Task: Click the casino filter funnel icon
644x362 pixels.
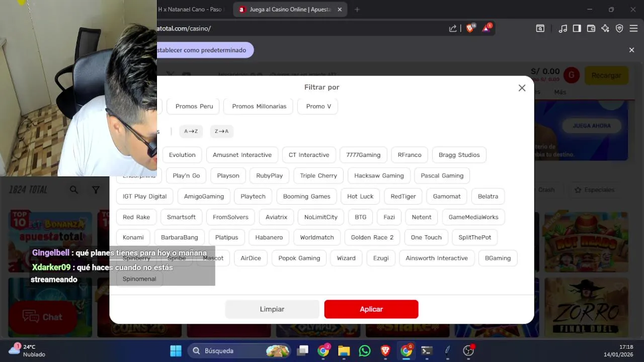Action: click(96, 190)
